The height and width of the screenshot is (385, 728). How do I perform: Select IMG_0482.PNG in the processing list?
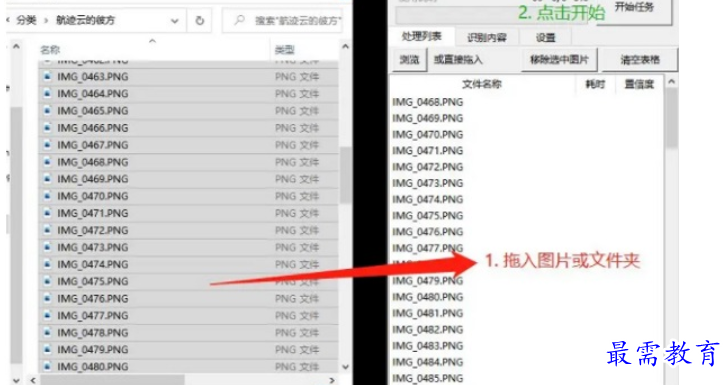pos(428,329)
